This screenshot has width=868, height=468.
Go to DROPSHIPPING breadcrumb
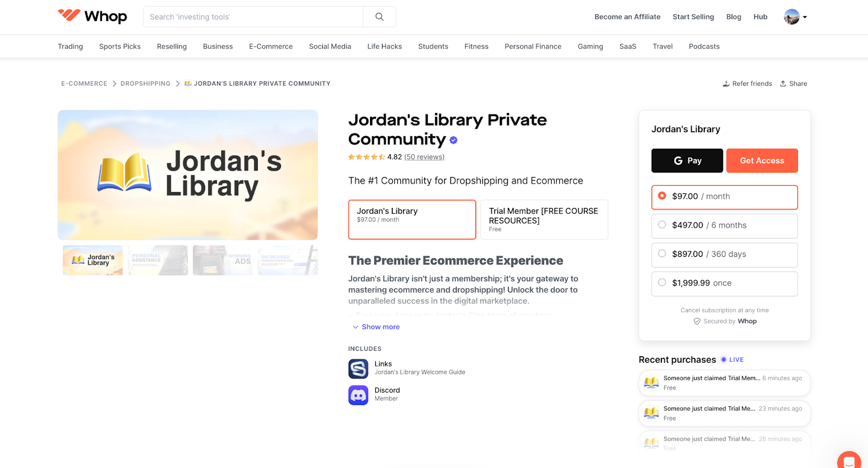pyautogui.click(x=145, y=84)
